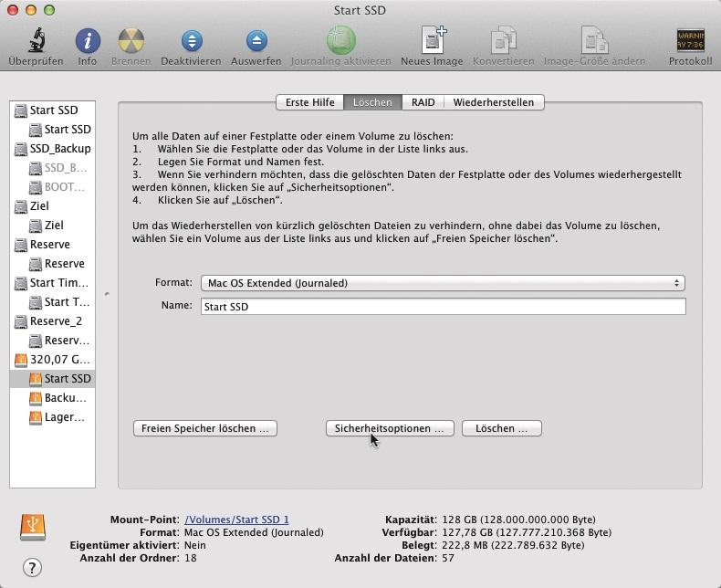Select the greyed BOOT… volume
Viewport: 721px width, 588px height.
tap(52, 187)
